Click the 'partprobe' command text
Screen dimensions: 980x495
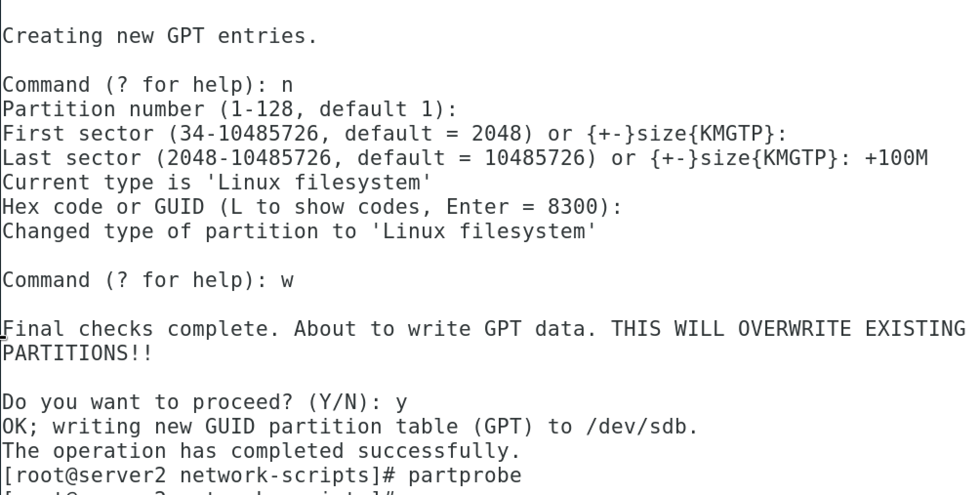[x=465, y=475]
